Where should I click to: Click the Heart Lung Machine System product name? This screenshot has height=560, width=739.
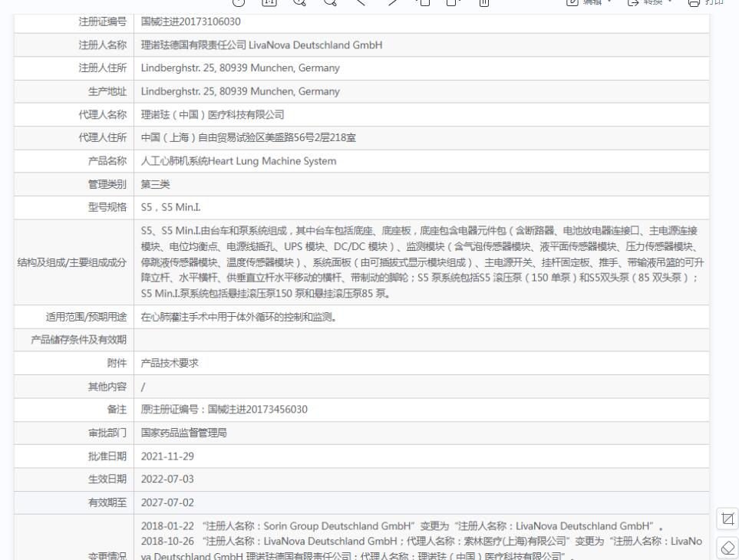pos(272,161)
